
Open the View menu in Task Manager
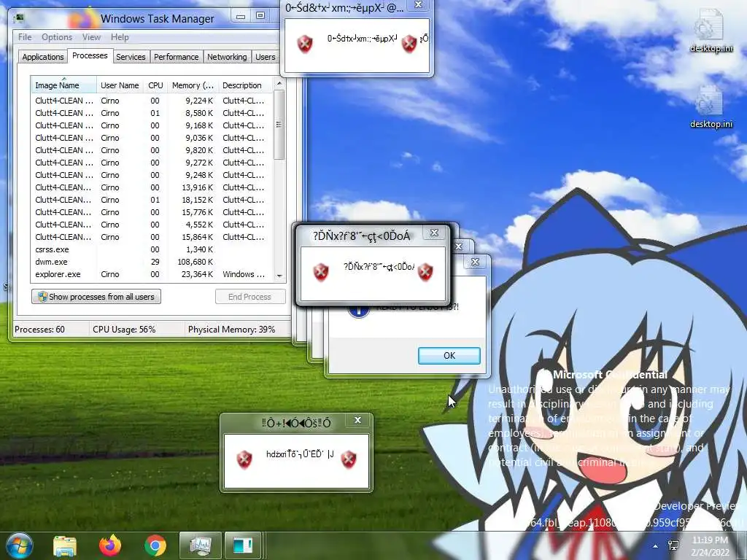point(91,37)
